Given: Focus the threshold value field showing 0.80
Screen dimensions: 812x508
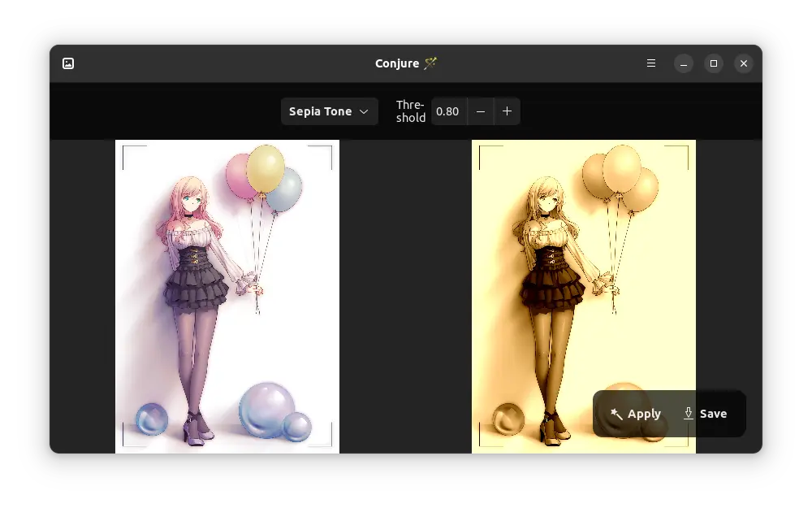Looking at the screenshot, I should click(447, 111).
